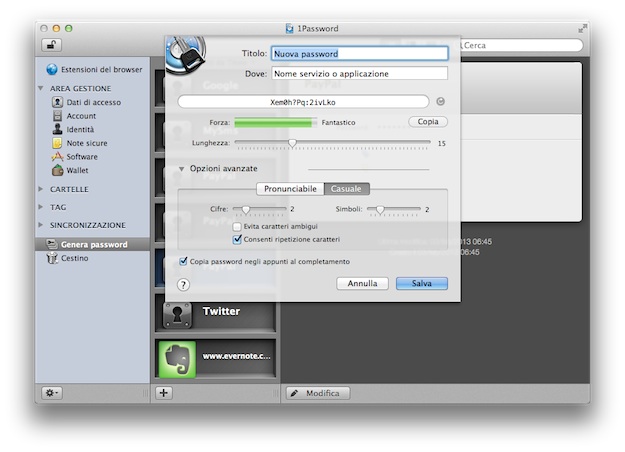Viewport: 625px width, 452px height.
Task: Click the plus add item button
Action: pos(163,393)
